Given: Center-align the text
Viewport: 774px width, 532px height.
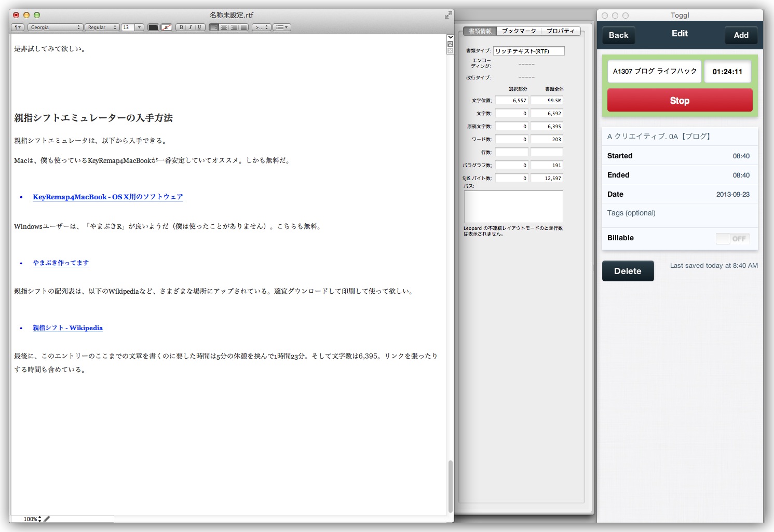Looking at the screenshot, I should tap(224, 27).
